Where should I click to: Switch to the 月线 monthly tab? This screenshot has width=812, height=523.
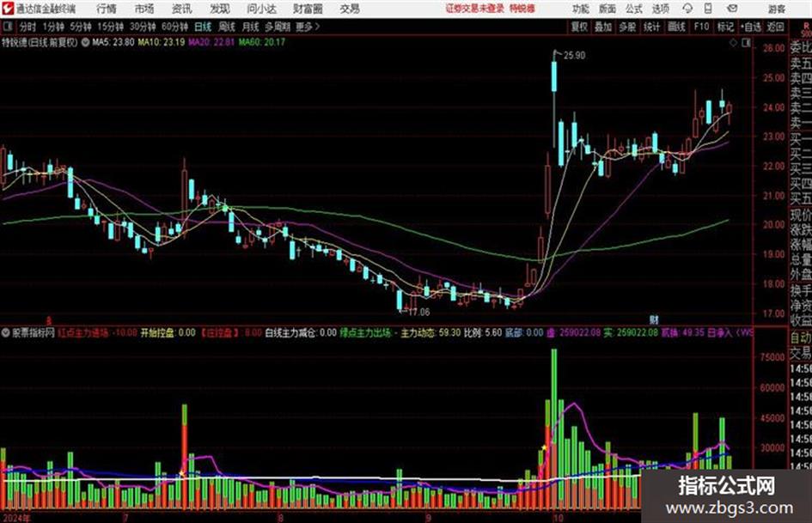[x=251, y=27]
